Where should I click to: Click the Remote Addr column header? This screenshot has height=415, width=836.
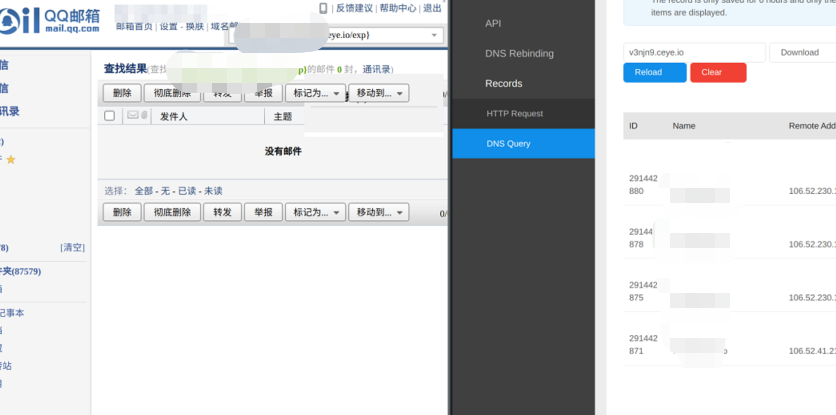pos(812,126)
